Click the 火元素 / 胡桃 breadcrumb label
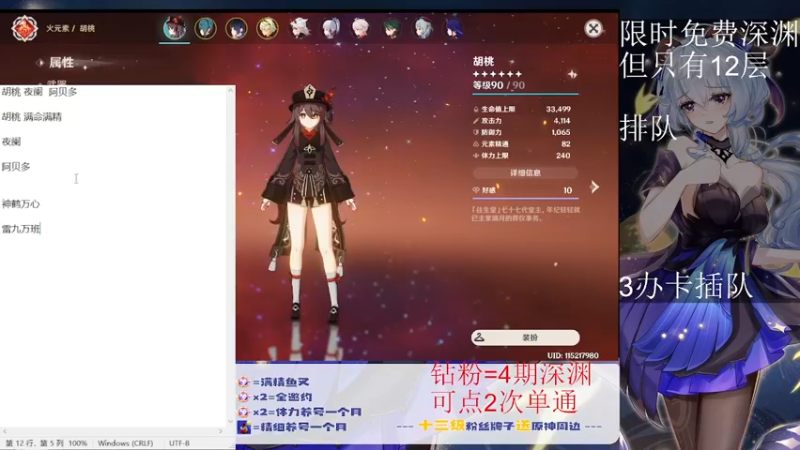800x450 pixels. (x=70, y=29)
